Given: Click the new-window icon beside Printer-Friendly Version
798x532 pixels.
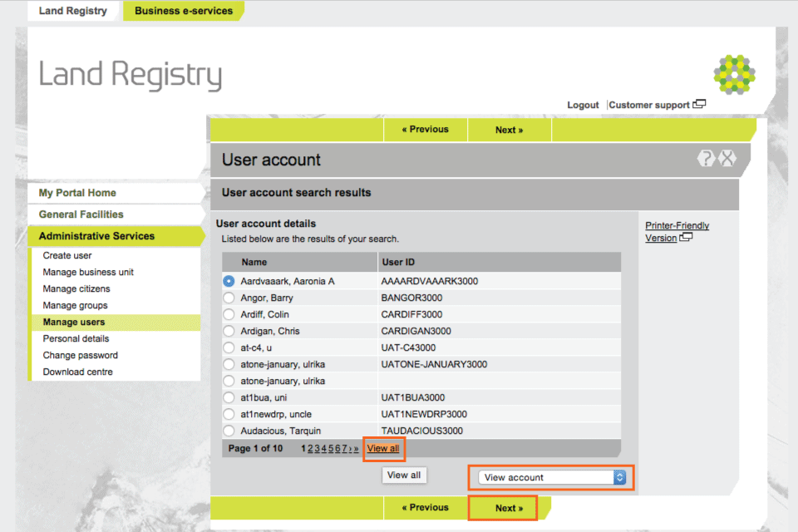Looking at the screenshot, I should [686, 237].
